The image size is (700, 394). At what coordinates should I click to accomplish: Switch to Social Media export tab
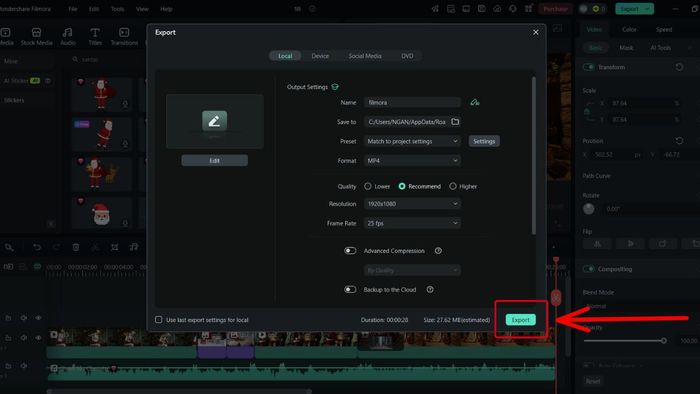(x=365, y=56)
